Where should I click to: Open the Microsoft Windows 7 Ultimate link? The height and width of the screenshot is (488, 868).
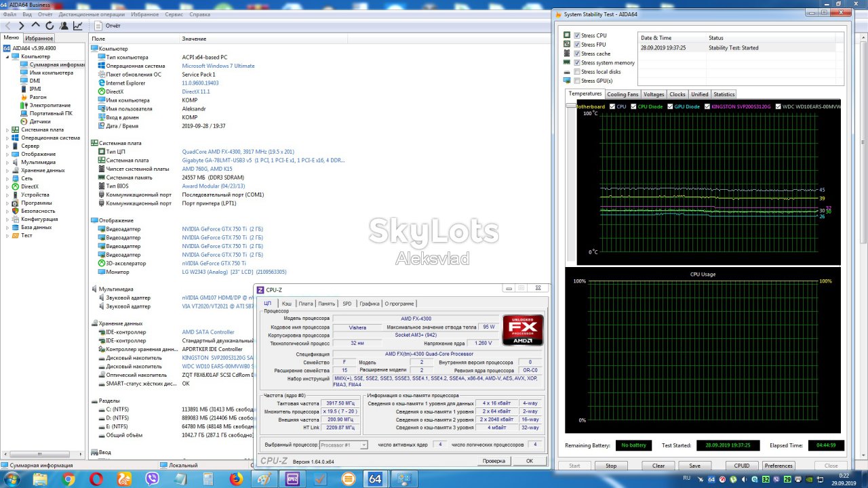click(218, 66)
